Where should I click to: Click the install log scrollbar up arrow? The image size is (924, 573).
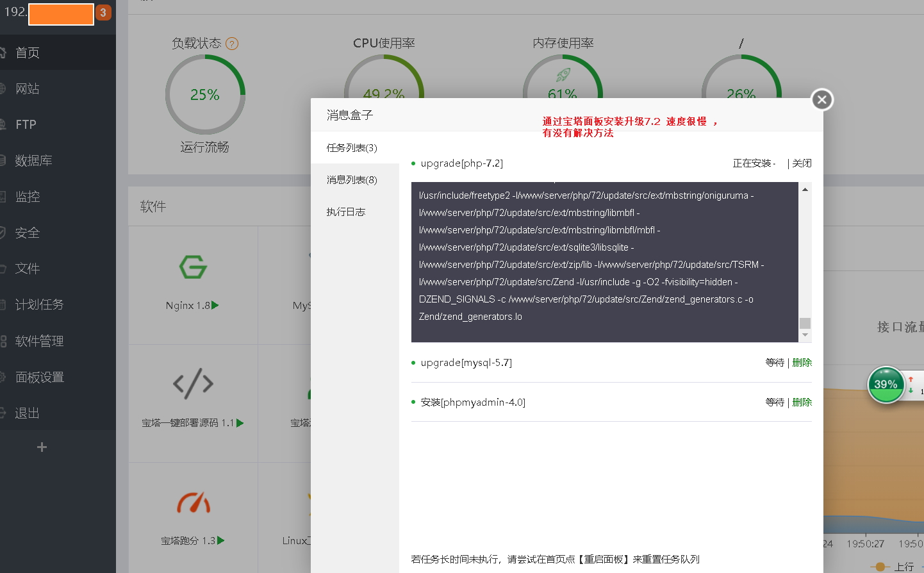(x=805, y=190)
